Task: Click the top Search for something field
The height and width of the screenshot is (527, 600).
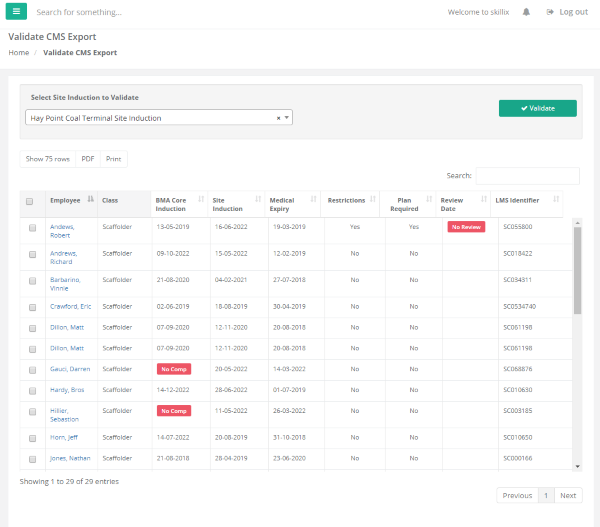Action: (79, 12)
